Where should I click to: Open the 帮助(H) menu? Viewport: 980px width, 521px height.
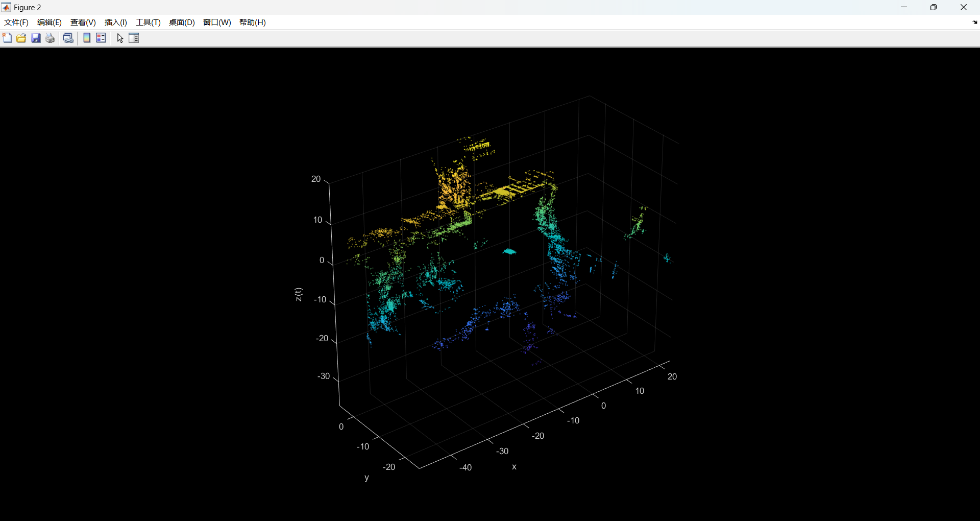pos(253,22)
